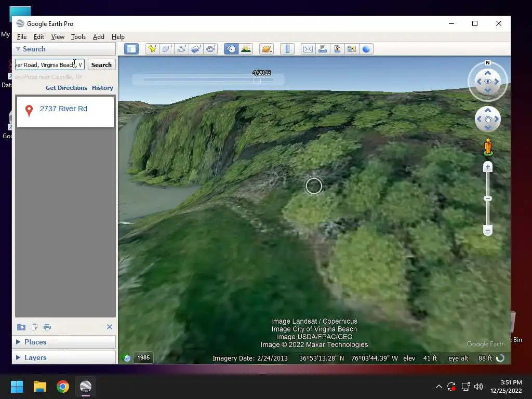Look left with the look joystick arrow

tap(478, 82)
